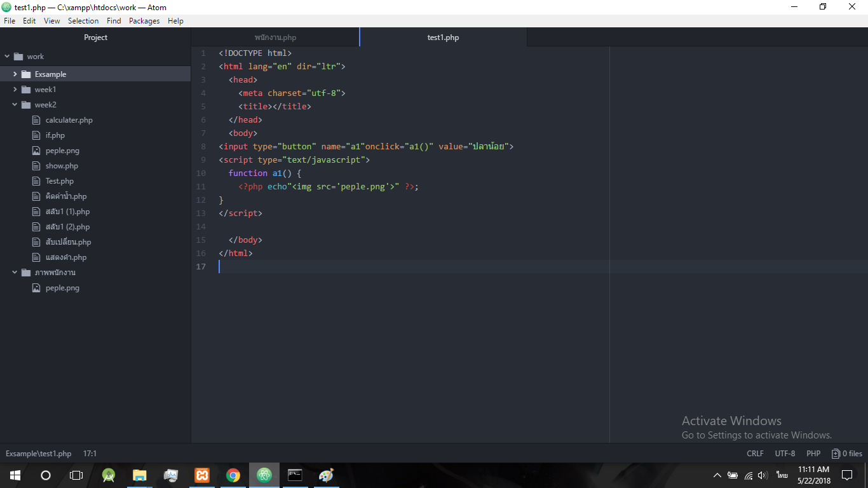Open แสดงค่า.php in the tree
The height and width of the screenshot is (488, 868).
pyautogui.click(x=66, y=257)
